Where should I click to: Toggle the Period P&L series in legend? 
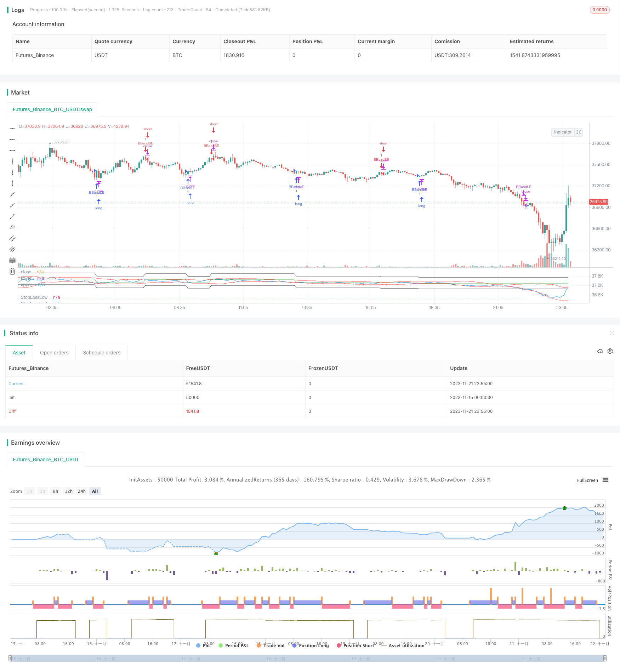(x=234, y=645)
